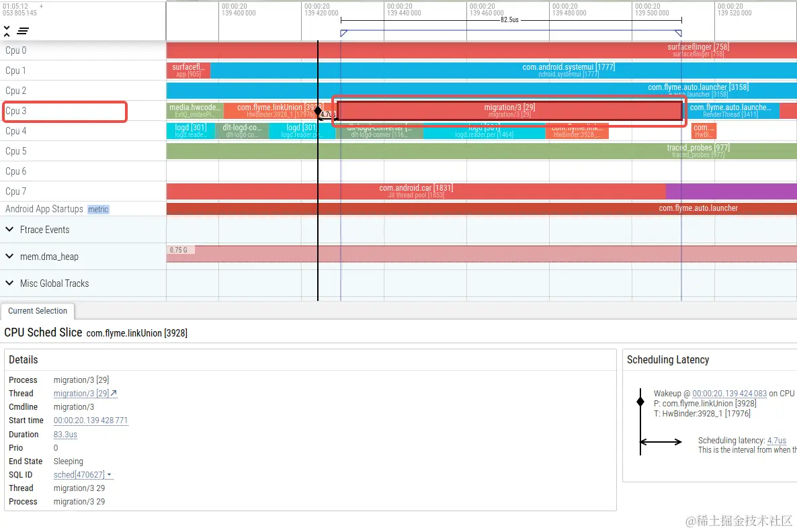The image size is (797, 532).
Task: Select the Cpu 2 track label
Action: coord(15,91)
